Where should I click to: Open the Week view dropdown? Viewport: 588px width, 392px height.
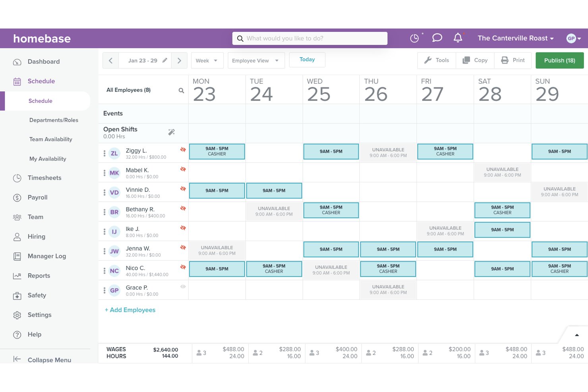click(207, 60)
